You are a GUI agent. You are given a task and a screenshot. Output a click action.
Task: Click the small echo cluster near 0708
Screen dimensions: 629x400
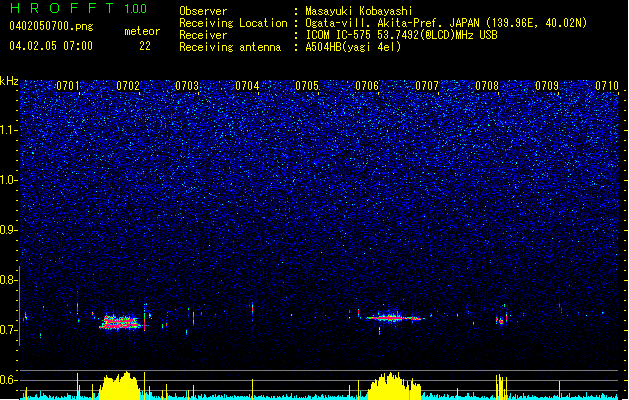pos(501,319)
